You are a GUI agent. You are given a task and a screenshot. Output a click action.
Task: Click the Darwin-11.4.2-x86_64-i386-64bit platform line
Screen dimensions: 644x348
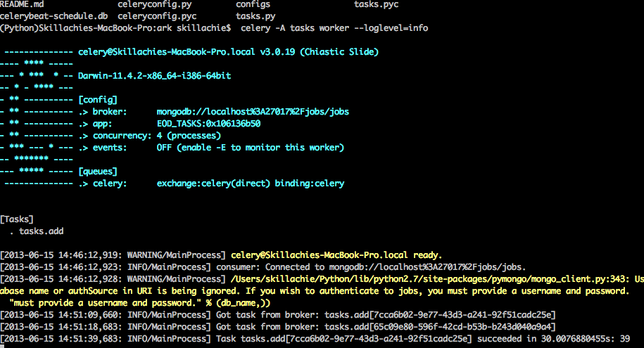154,76
